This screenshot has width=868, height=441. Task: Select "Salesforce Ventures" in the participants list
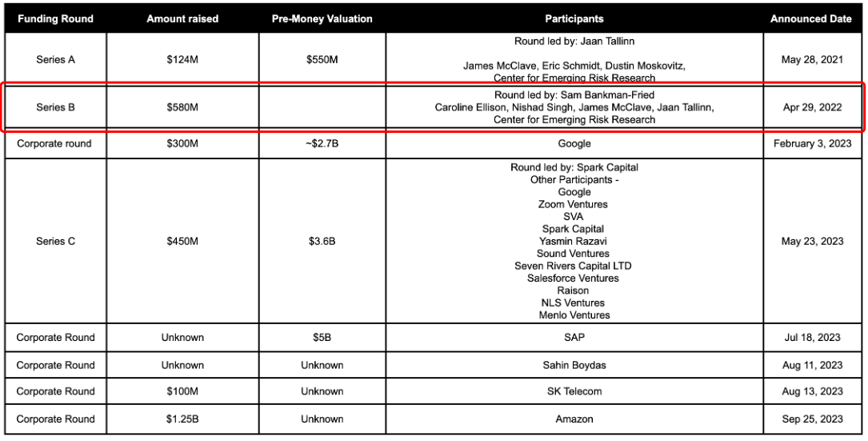574,279
